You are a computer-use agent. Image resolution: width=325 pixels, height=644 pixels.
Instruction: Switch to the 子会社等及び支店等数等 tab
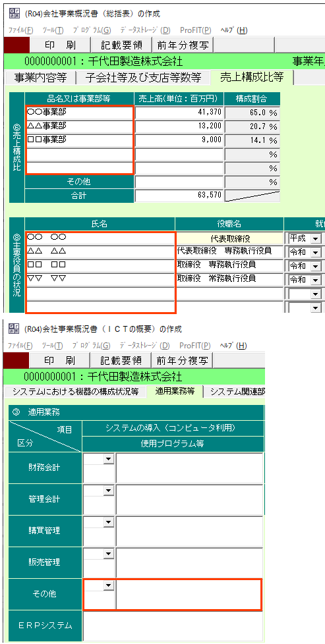pos(143,77)
